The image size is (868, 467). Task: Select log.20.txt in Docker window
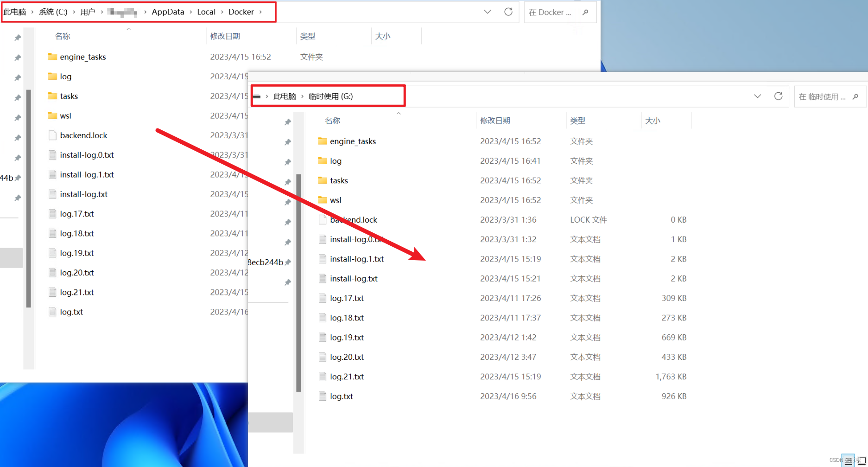(x=77, y=273)
